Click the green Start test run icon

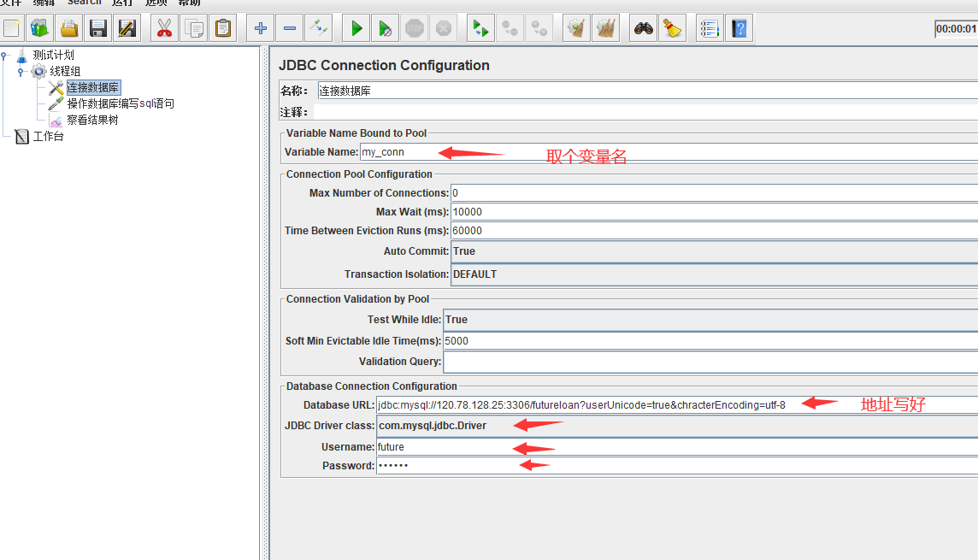(x=356, y=29)
